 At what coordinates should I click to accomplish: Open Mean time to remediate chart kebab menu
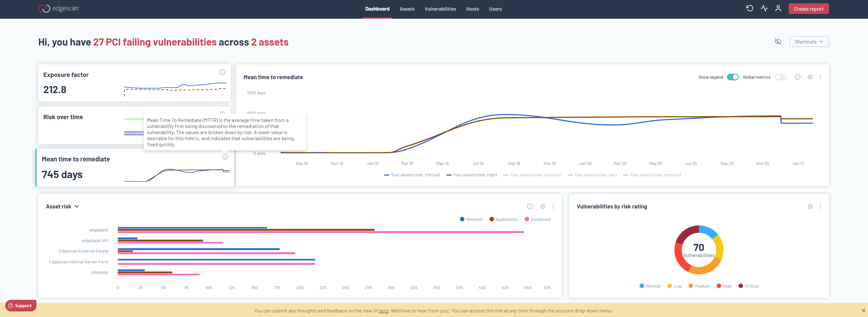click(820, 77)
